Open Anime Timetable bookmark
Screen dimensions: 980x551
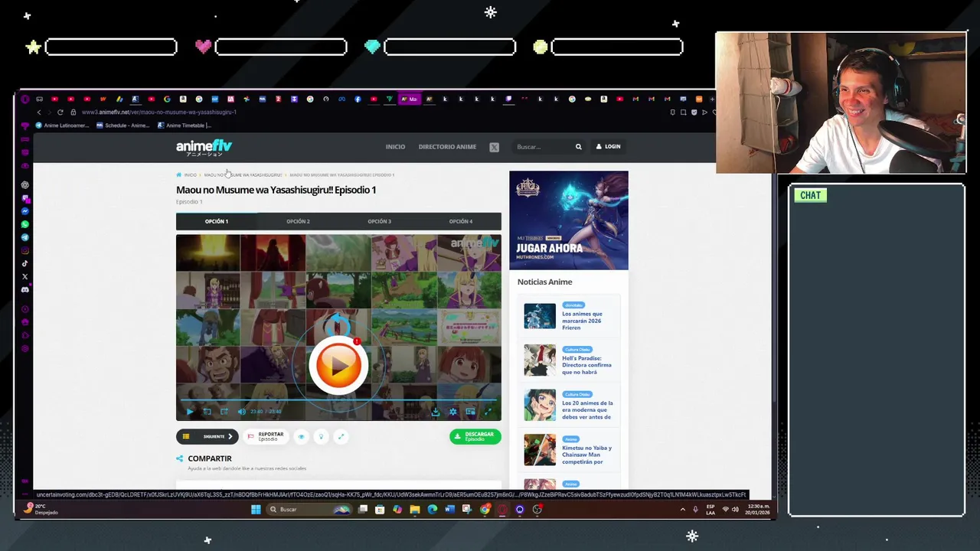(x=184, y=126)
